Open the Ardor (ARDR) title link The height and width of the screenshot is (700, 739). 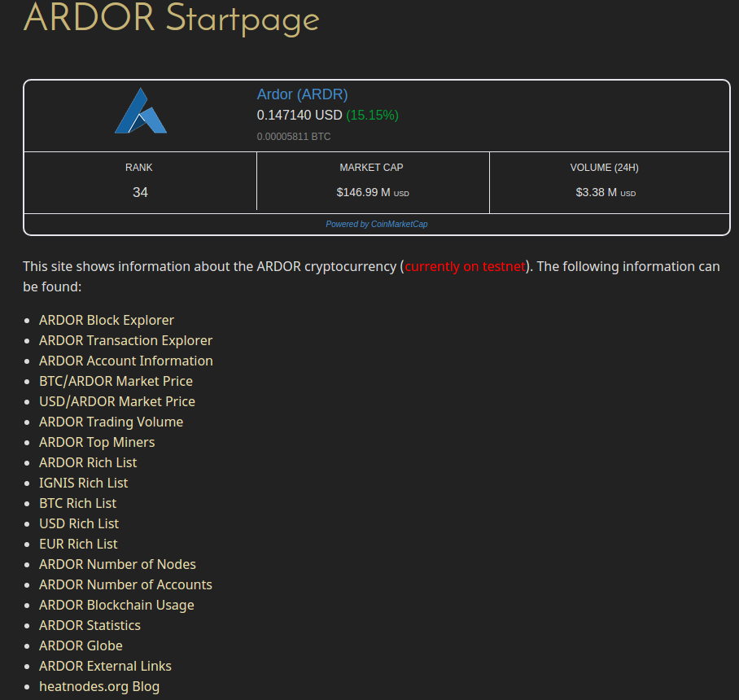pos(302,94)
